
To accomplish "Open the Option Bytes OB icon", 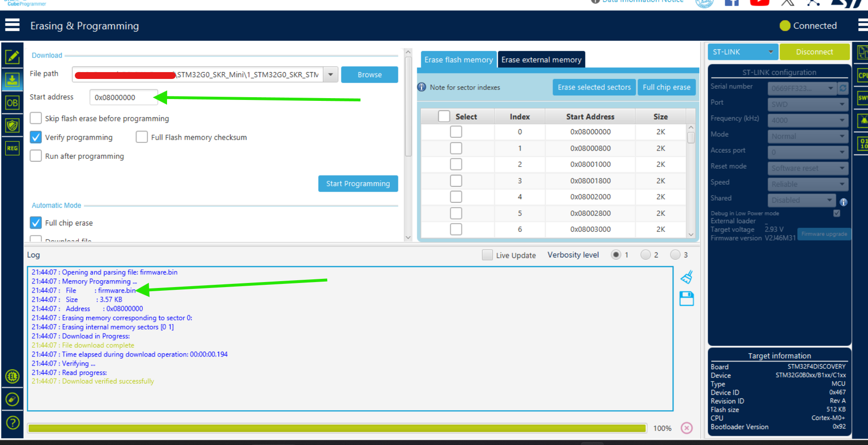I will tap(12, 103).
